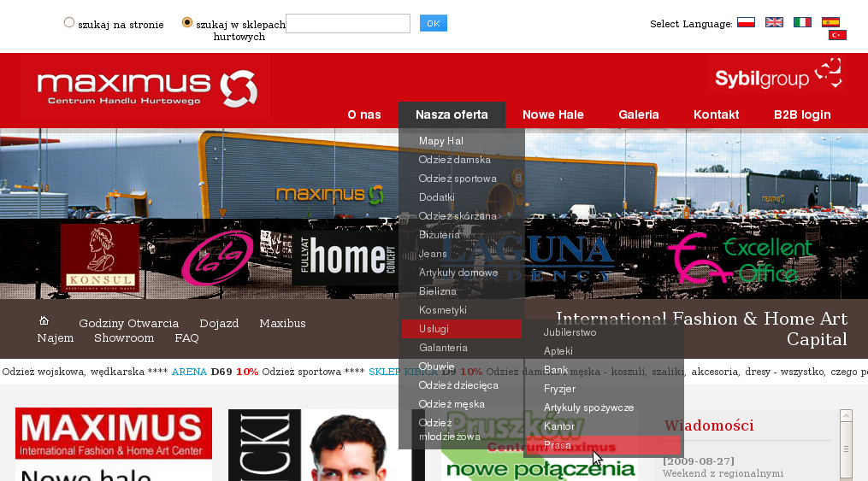Click the Konsul brand logo
The image size is (868, 481).
100,258
